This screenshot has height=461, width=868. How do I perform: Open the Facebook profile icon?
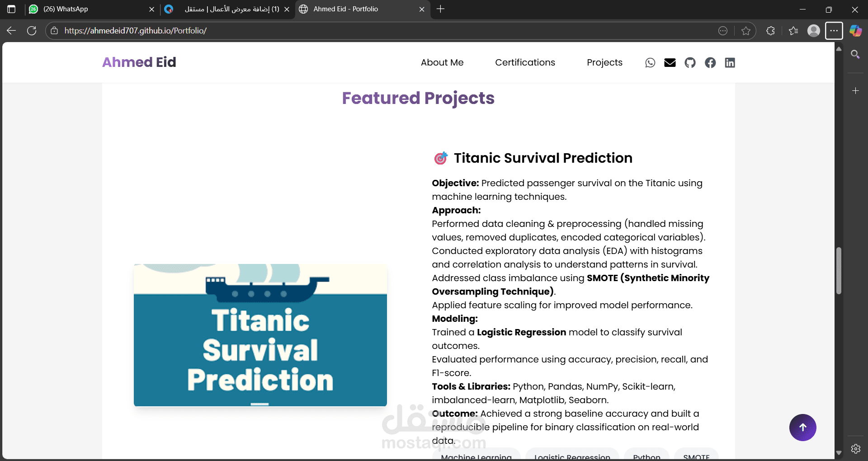click(x=710, y=63)
